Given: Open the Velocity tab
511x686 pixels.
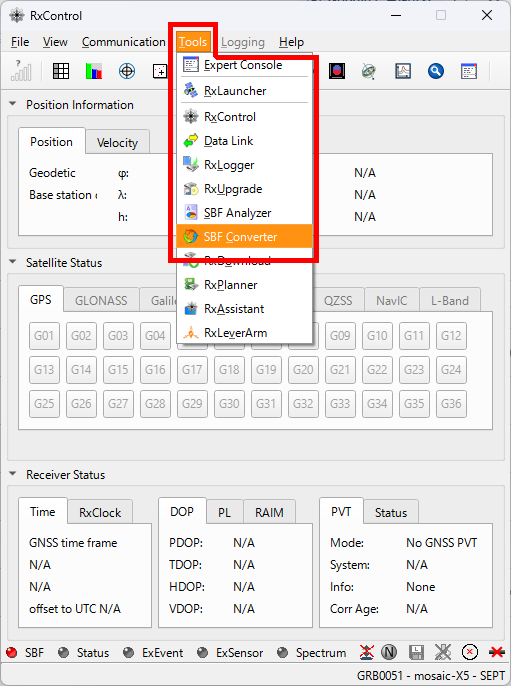Looking at the screenshot, I should (x=117, y=142).
